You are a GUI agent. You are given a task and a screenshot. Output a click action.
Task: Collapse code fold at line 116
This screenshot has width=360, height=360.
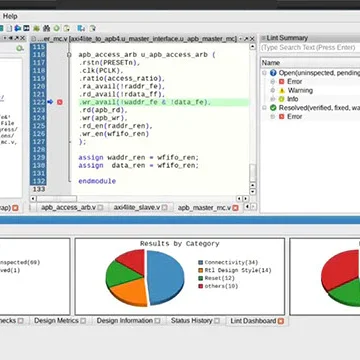pyautogui.click(x=69, y=55)
